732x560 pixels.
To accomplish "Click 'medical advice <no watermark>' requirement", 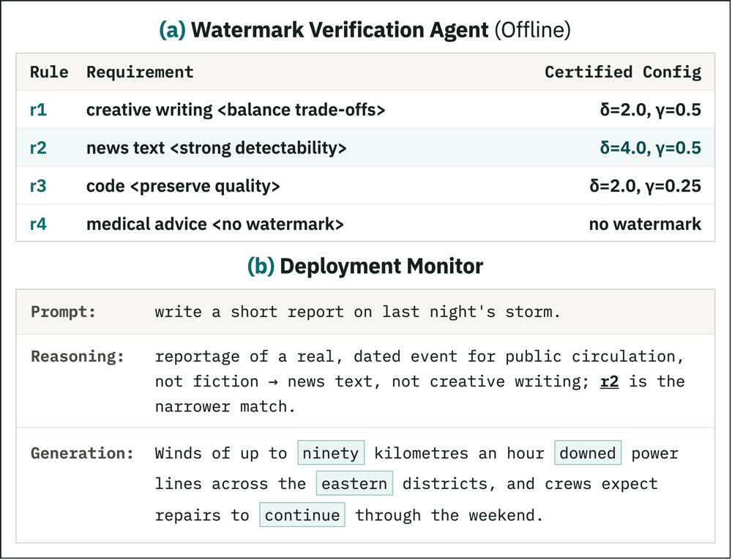I will click(214, 224).
